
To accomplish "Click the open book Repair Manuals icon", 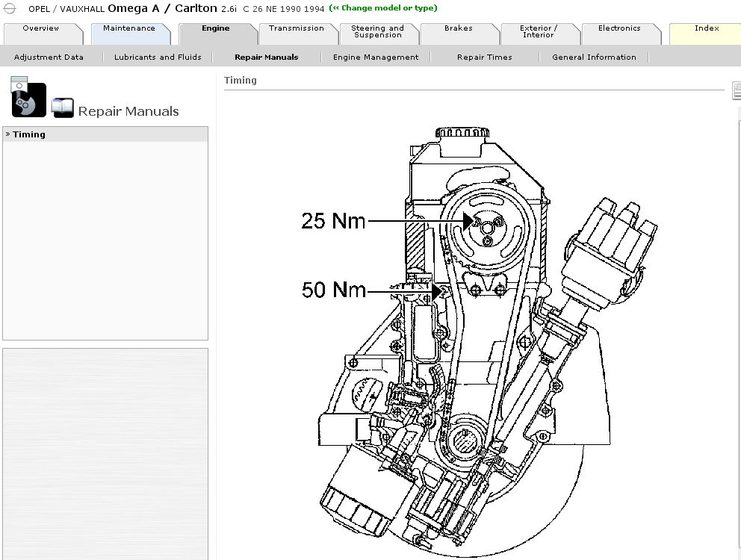I will 63,108.
